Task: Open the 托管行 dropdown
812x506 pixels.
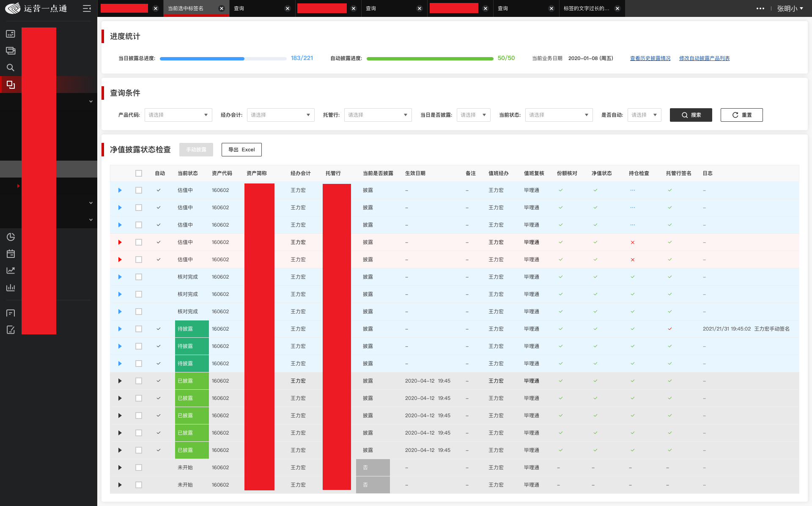Action: [378, 115]
